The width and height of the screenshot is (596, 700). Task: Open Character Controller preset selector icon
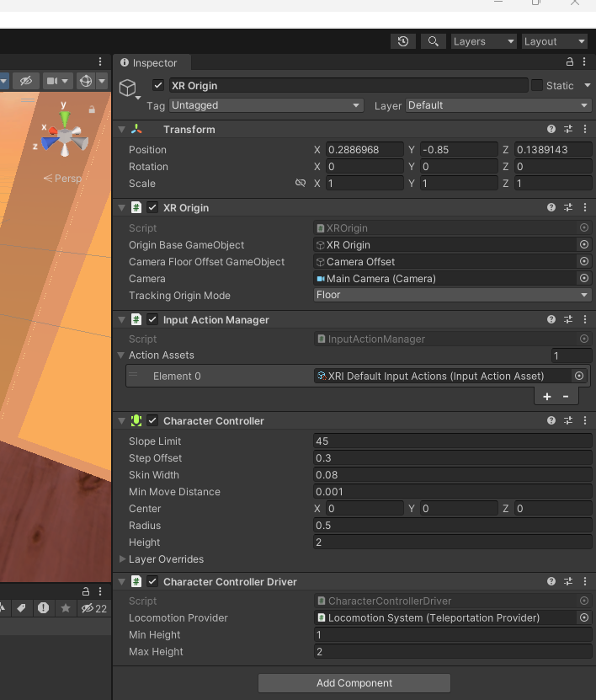pyautogui.click(x=568, y=421)
